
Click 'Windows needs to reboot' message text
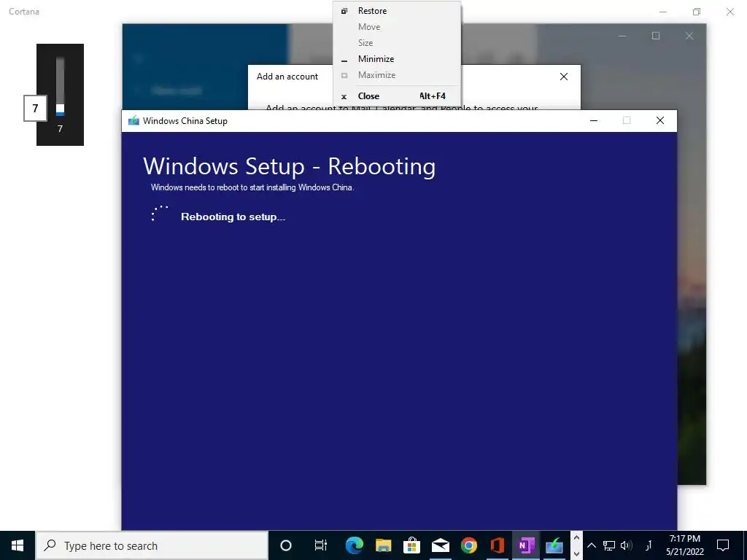(x=252, y=187)
